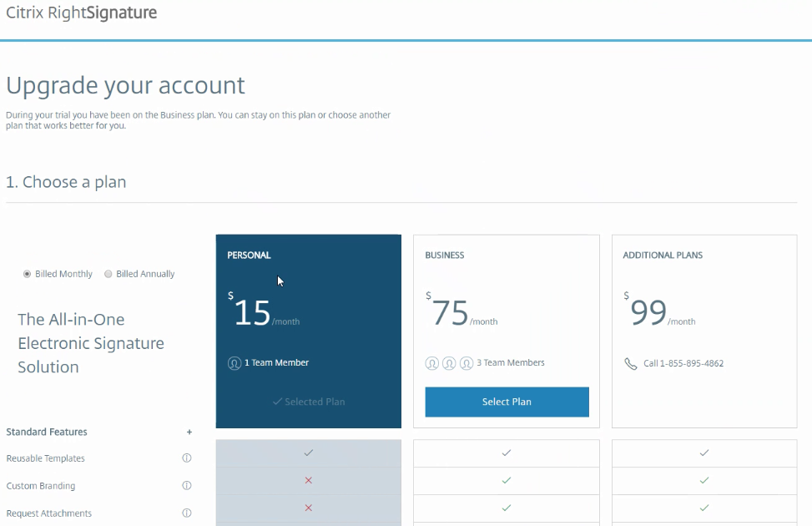Image resolution: width=812 pixels, height=526 pixels.
Task: Click the Standard Features heading
Action: tap(47, 432)
